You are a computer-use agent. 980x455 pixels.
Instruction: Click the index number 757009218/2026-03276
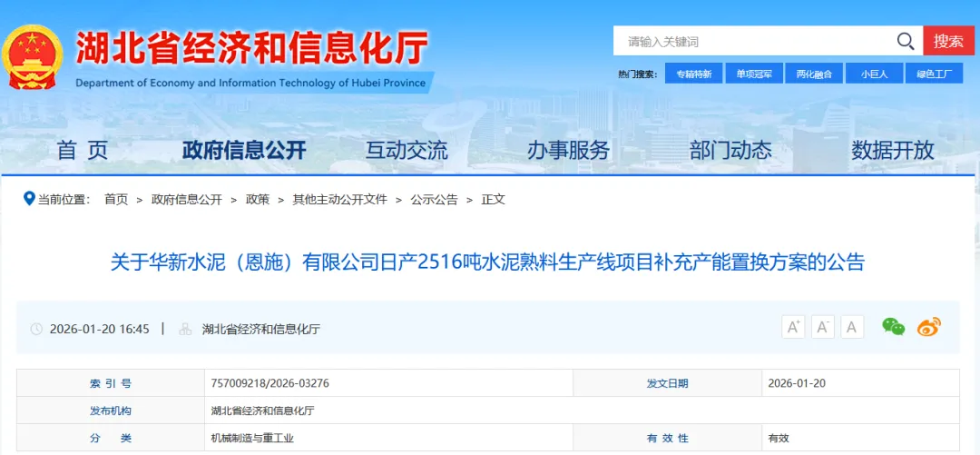tap(270, 383)
